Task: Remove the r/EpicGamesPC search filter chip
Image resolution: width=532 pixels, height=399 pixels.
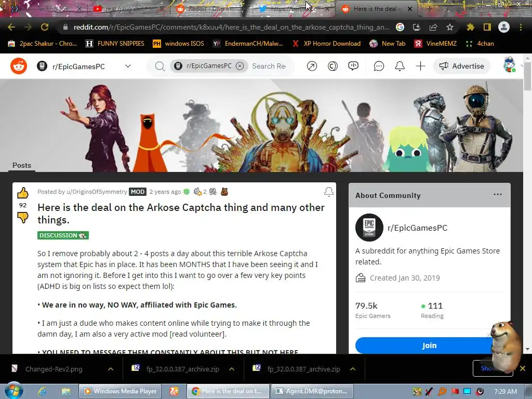Action: coord(240,66)
